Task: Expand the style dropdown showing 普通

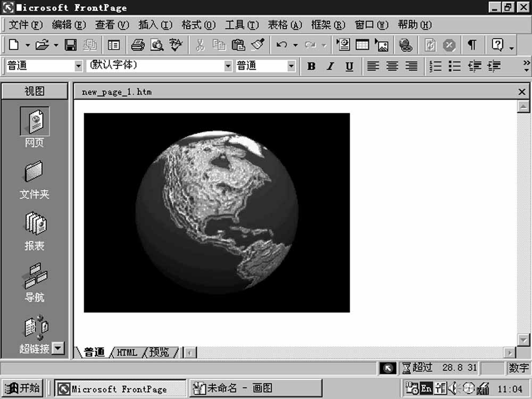Action: tap(78, 66)
